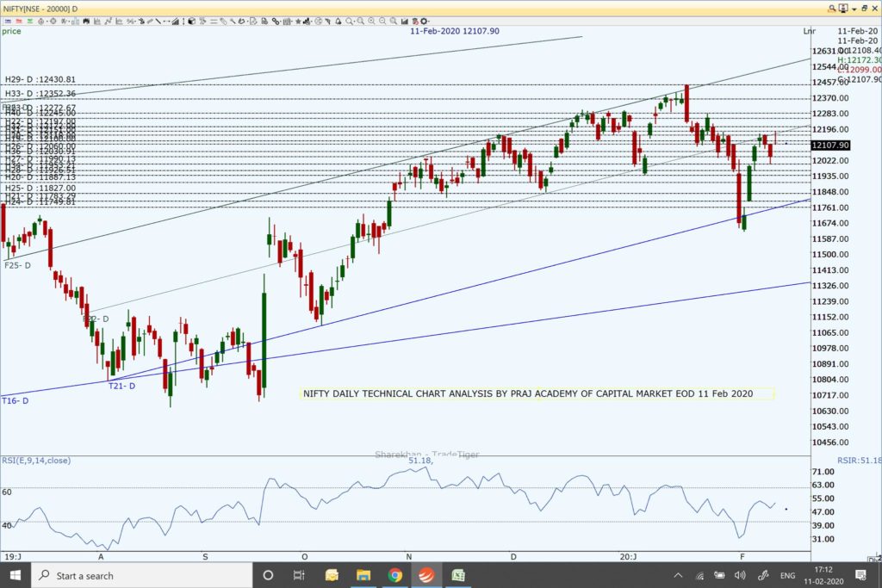Click the database with red mark icon
882x588 pixels.
(x=416, y=22)
